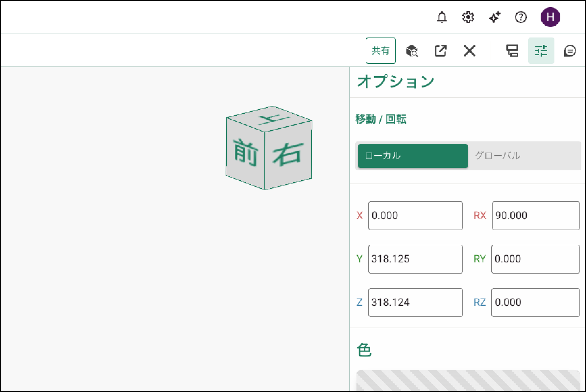Open the help question mark
Screen dimensions: 586x392
(521, 17)
